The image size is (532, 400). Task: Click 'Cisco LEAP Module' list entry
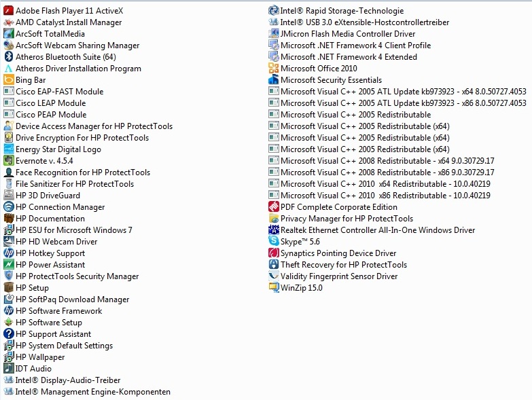coord(44,103)
